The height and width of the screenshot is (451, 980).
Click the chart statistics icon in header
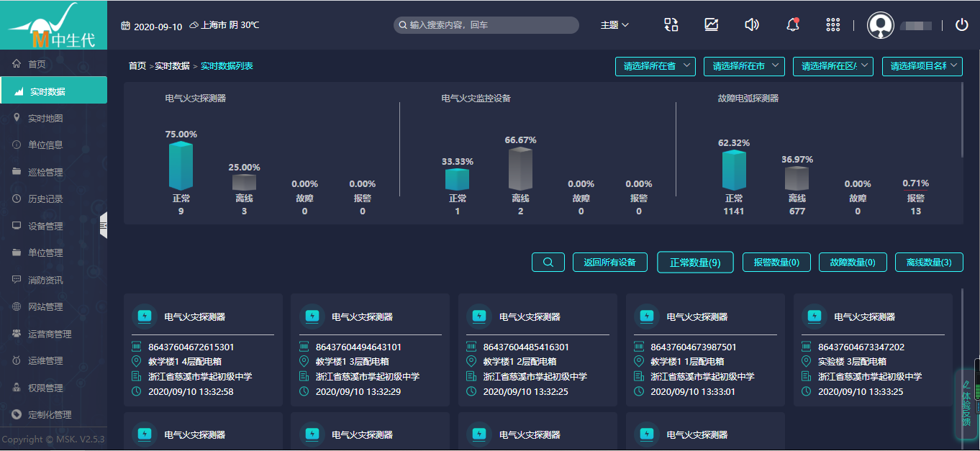[x=711, y=24]
